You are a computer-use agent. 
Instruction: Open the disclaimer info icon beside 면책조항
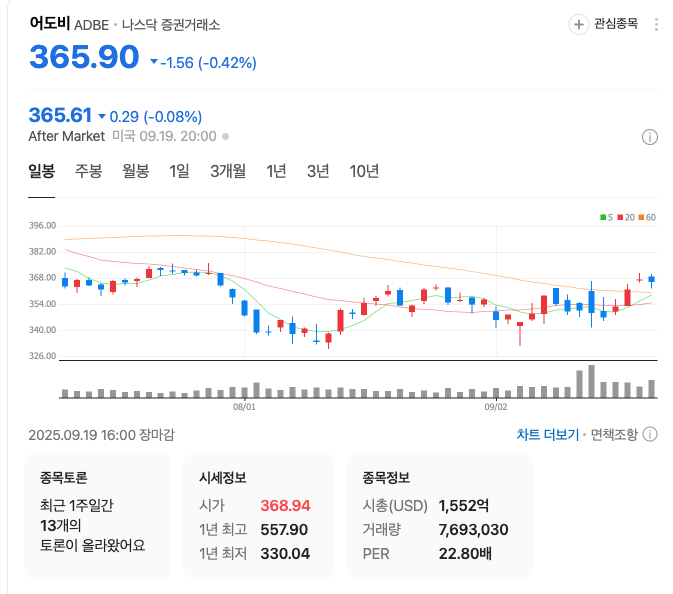pos(650,434)
